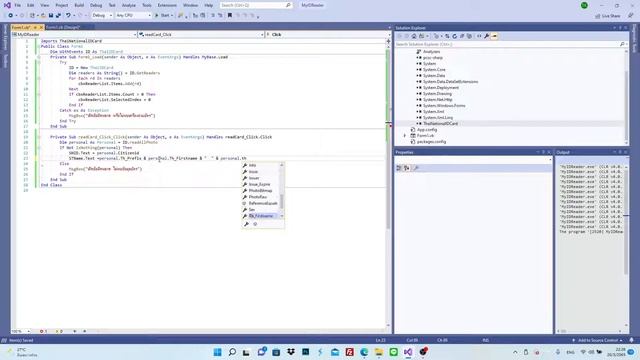This screenshot has width=640, height=360.
Task: Open the Start button dropdown arrow
Action: 172,16
